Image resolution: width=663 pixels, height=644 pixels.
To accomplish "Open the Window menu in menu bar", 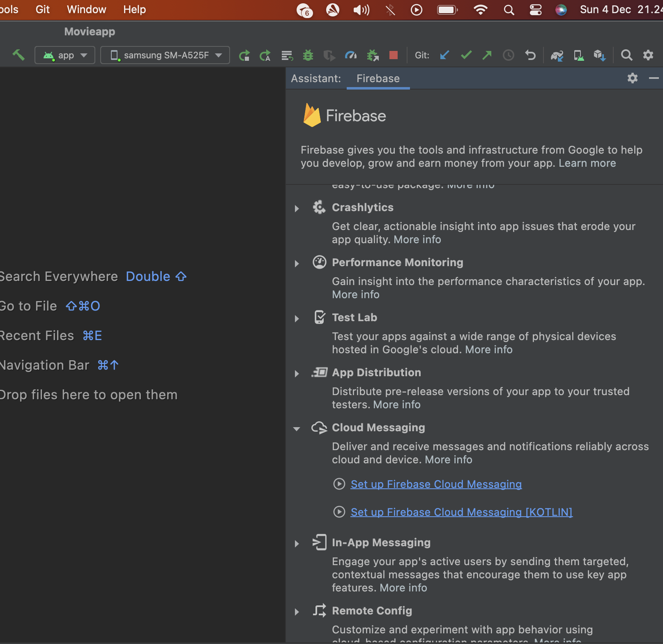I will click(86, 9).
